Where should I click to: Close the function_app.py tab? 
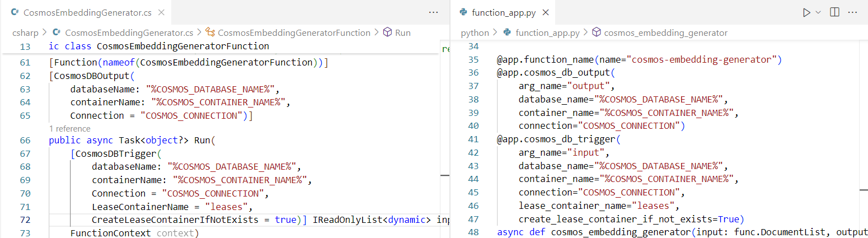(x=546, y=12)
